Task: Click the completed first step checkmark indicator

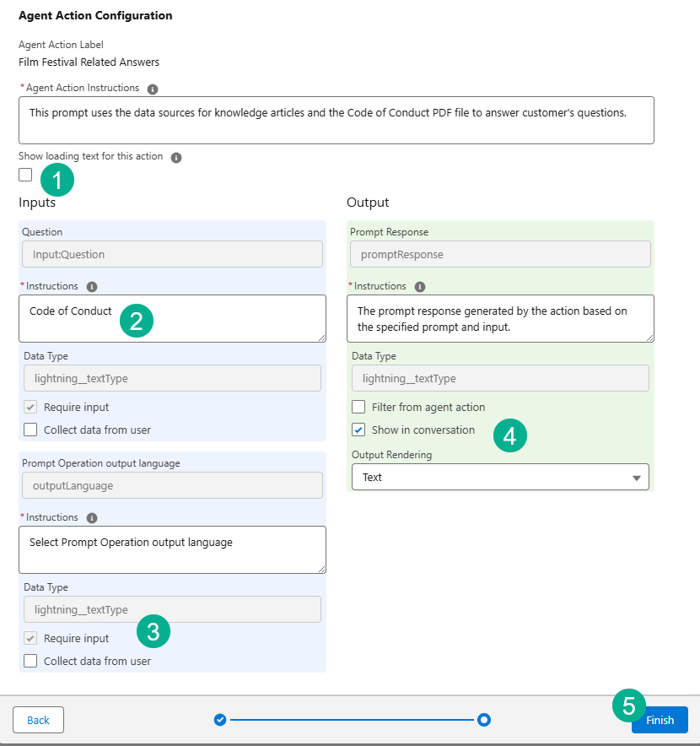Action: (220, 720)
